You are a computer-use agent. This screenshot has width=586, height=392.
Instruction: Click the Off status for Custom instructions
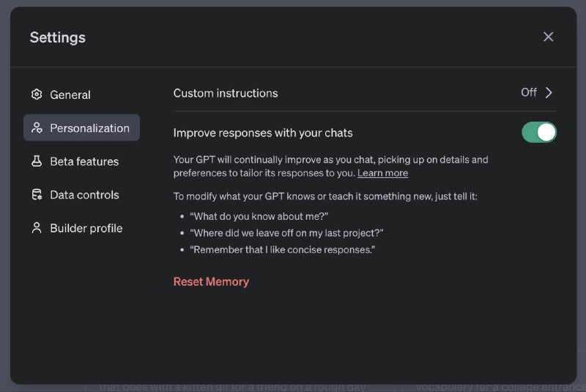point(529,92)
